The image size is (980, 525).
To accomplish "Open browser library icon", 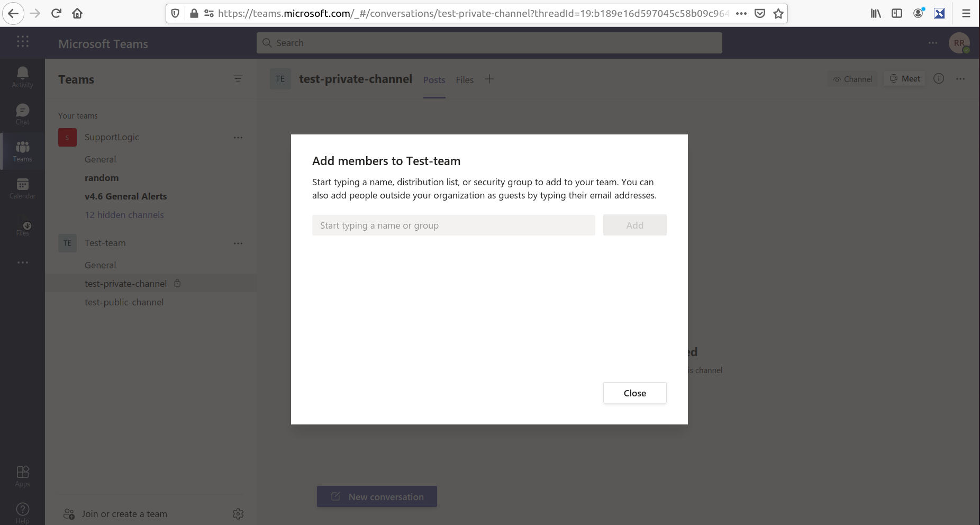I will (876, 13).
